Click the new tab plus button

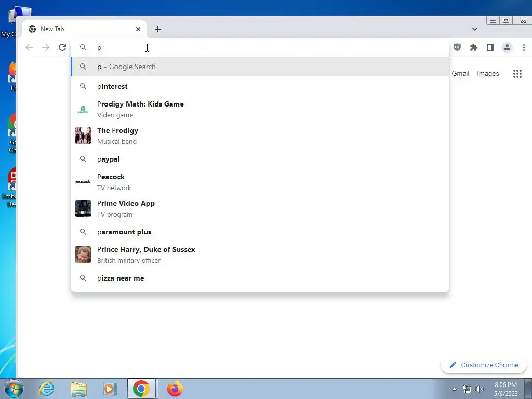pos(158,29)
